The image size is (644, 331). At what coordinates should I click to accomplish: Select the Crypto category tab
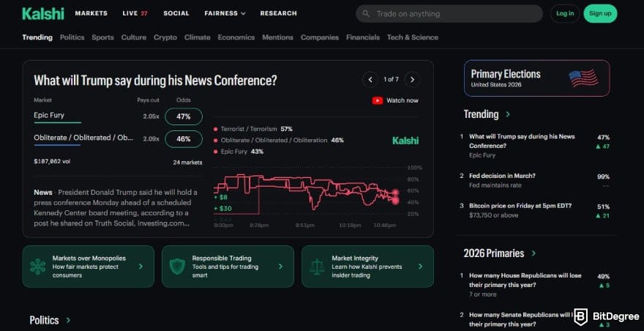[x=165, y=37]
